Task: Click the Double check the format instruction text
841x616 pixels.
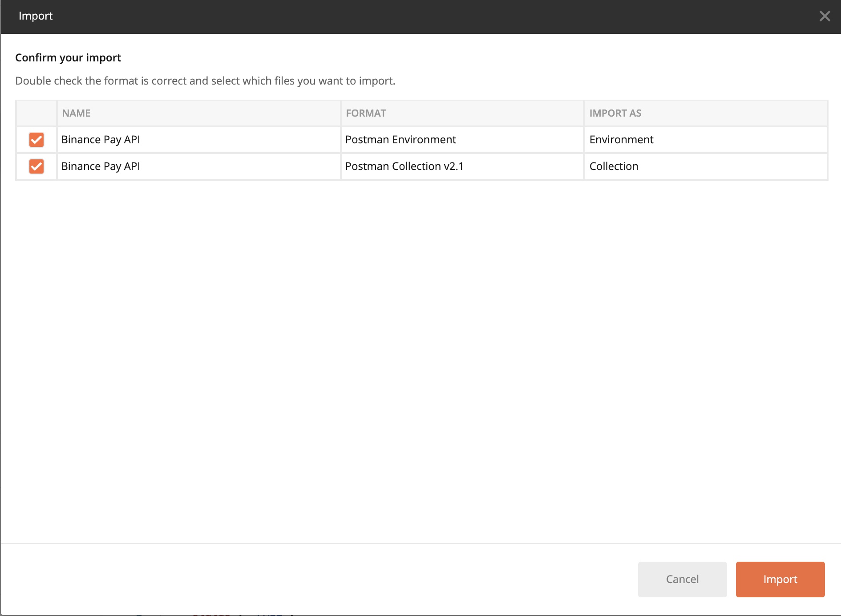Action: (x=205, y=81)
